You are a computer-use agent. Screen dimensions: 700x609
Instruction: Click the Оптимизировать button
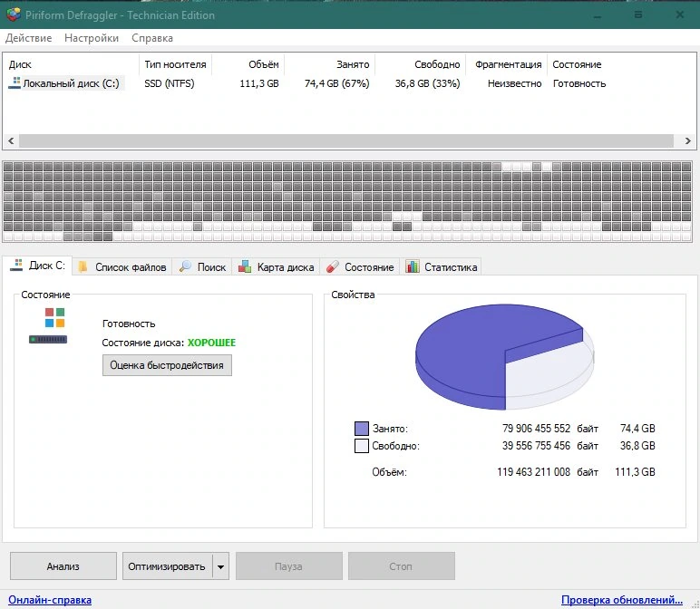168,566
